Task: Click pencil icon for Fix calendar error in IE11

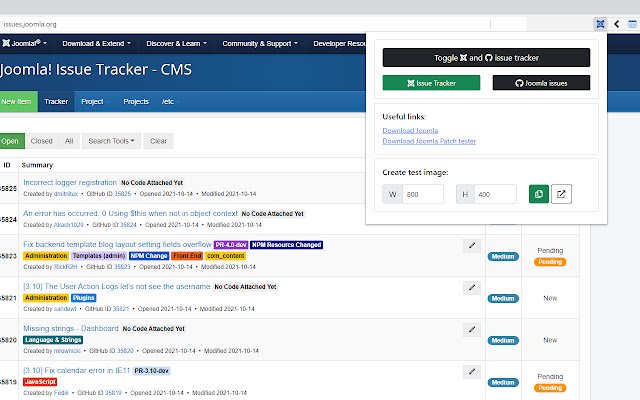Action: [472, 371]
